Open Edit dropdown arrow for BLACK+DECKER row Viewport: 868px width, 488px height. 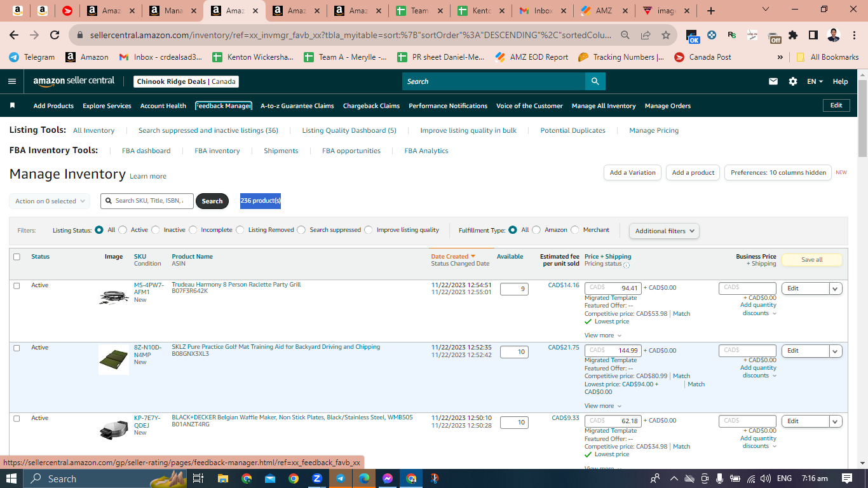click(836, 421)
